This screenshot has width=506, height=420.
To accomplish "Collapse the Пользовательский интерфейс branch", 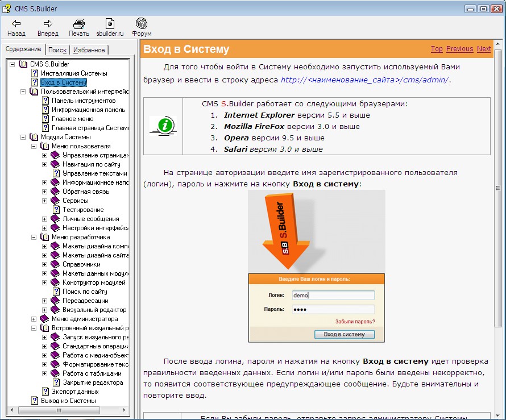I will 23,92.
